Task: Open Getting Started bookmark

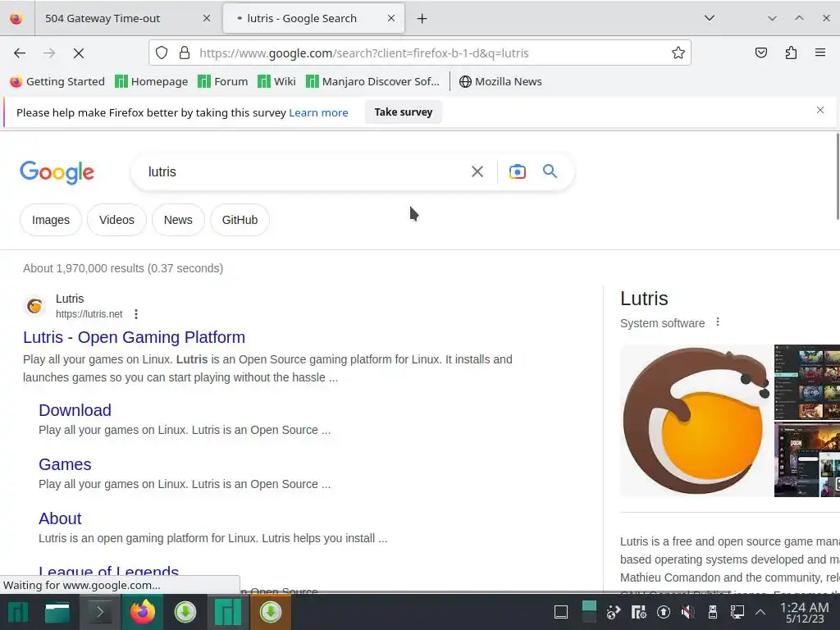Action: point(57,81)
